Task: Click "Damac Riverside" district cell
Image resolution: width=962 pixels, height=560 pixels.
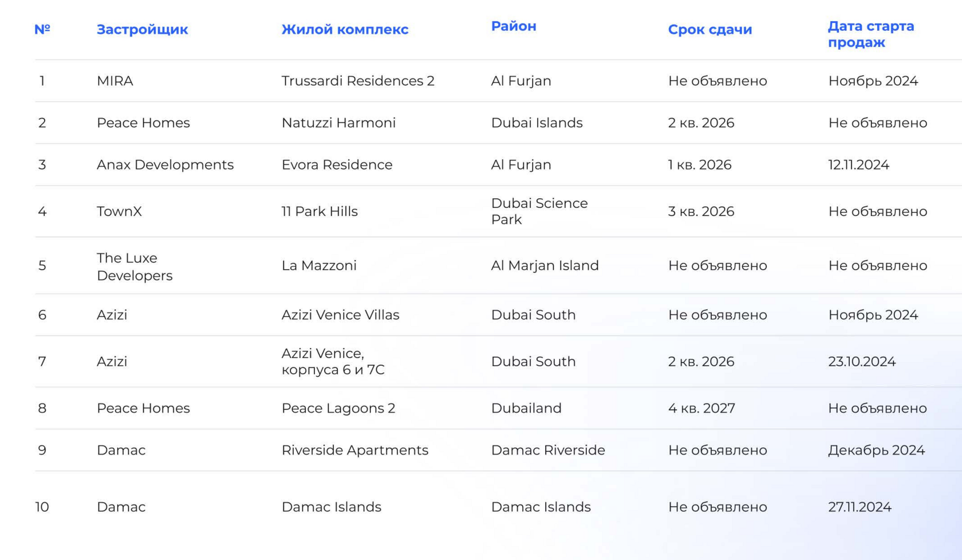Action: 548,450
